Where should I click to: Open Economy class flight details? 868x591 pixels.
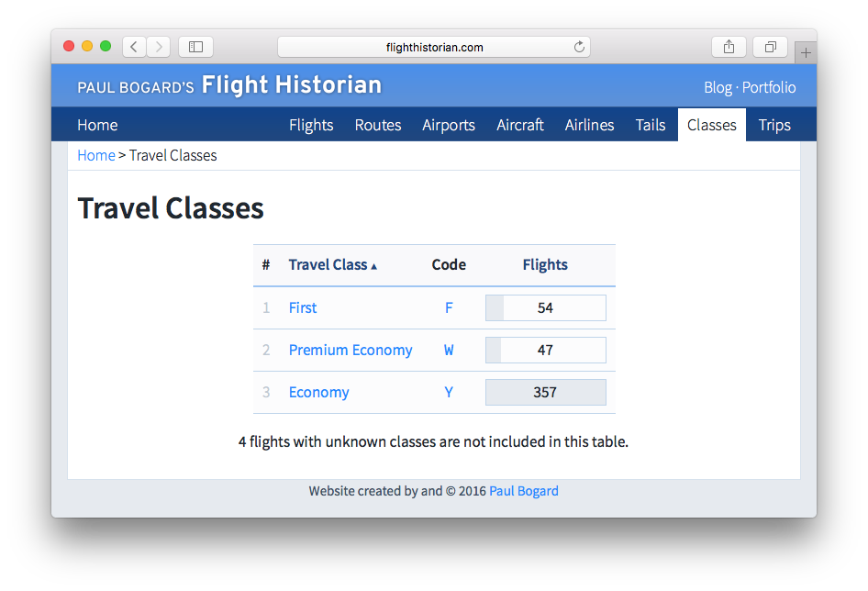point(318,392)
